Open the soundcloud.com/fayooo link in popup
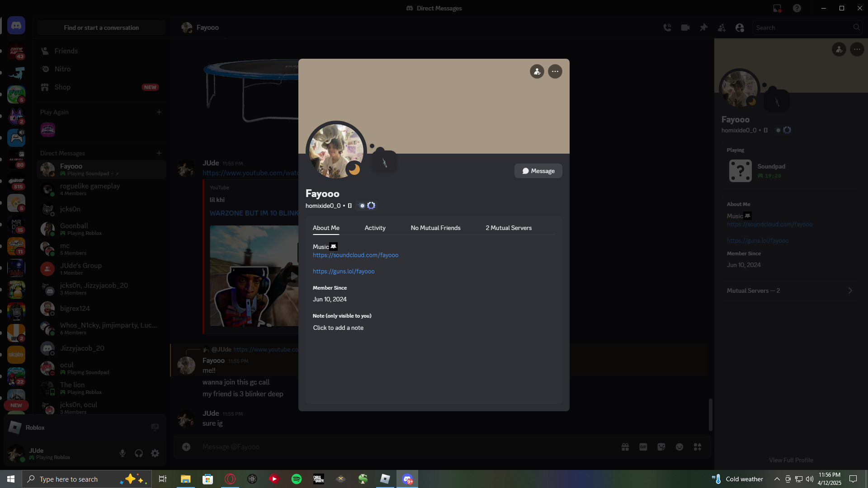Screen dimensions: 868x488 [356, 255]
